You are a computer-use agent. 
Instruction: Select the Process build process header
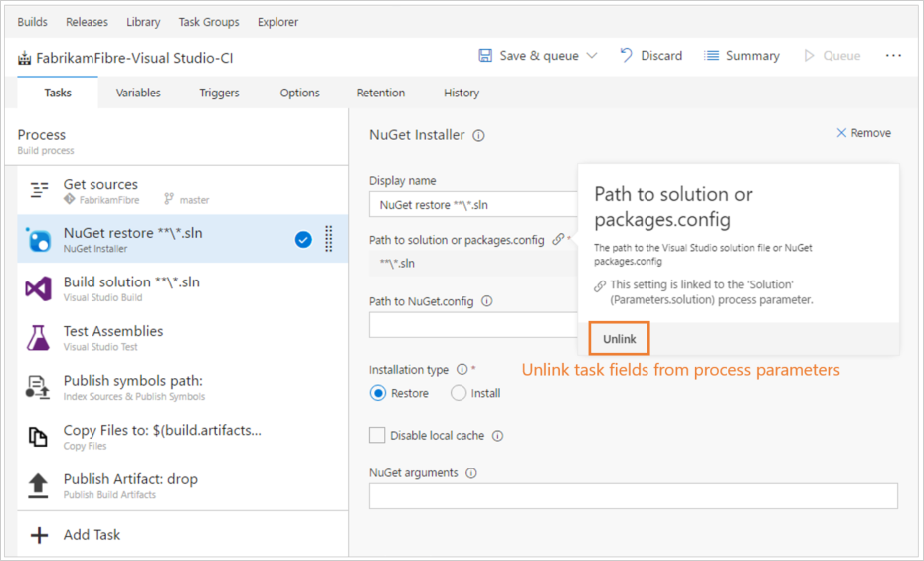(x=177, y=141)
